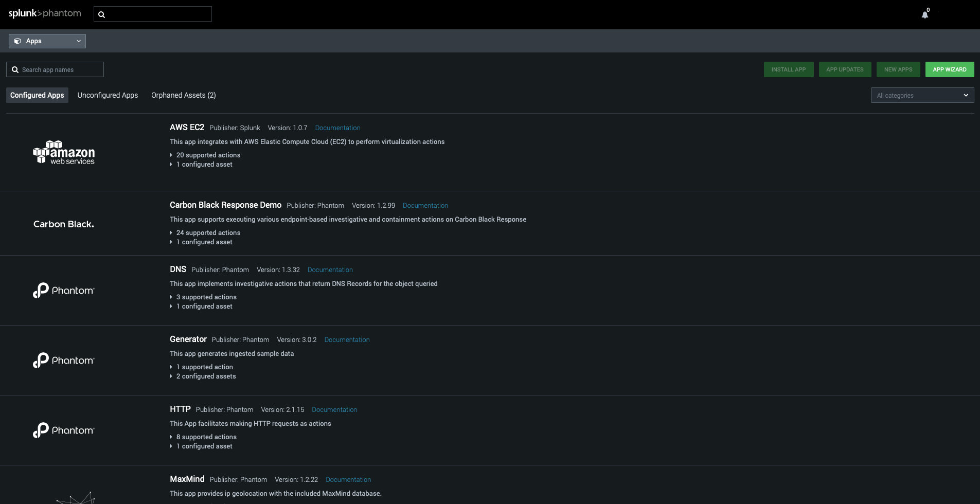Click the DNS app title
This screenshot has width=980, height=504.
tap(178, 269)
